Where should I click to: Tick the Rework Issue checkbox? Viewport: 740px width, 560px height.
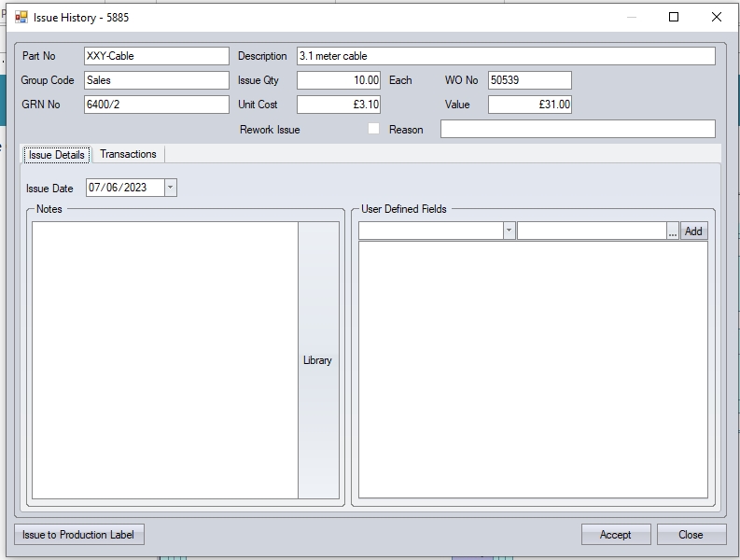point(373,129)
